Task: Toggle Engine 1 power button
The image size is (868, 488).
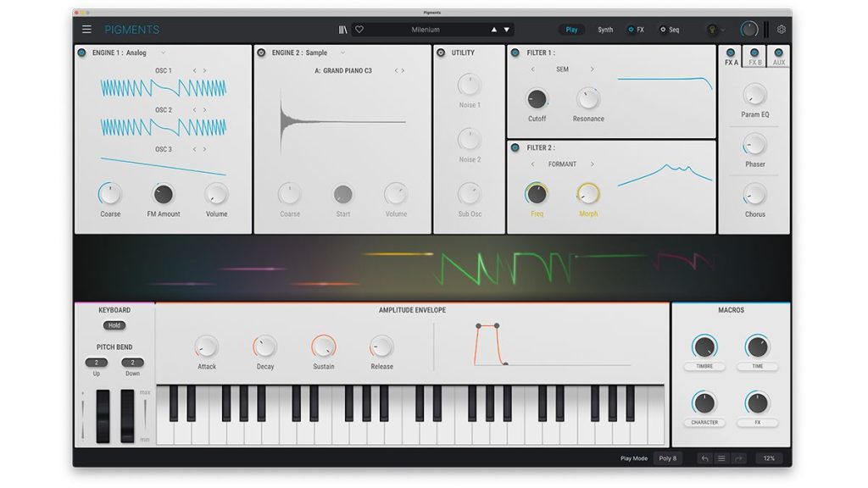Action: [82, 53]
